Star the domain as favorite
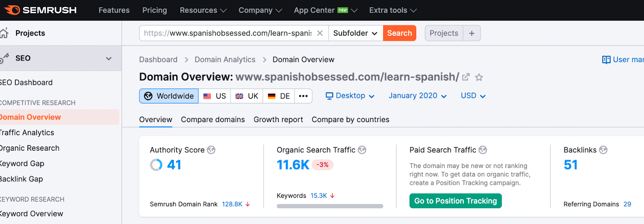Viewport: 644px width, 224px height. (479, 77)
